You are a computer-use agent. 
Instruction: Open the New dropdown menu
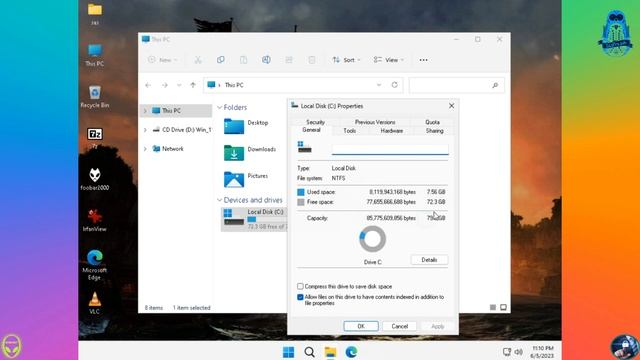[x=163, y=60]
